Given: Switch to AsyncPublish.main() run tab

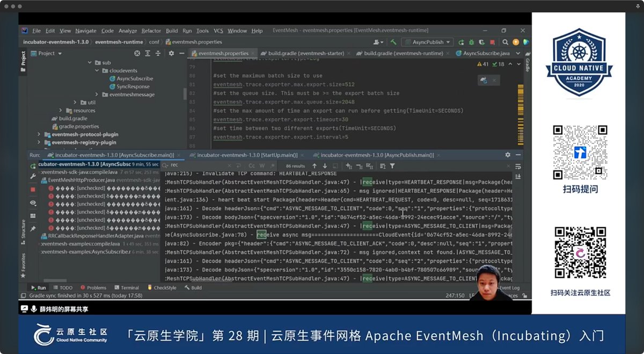Looking at the screenshot, I should point(378,155).
